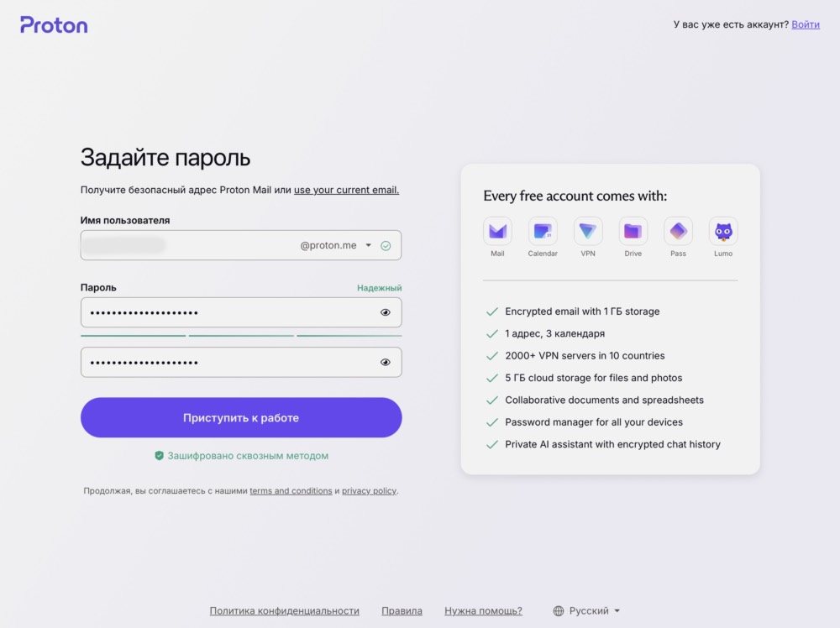Select the Proton Pass app icon
Viewport: 840px width, 628px height.
point(678,231)
